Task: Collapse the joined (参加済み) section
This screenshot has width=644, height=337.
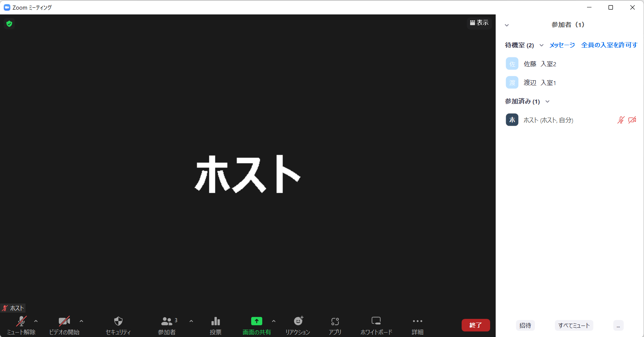Action: 547,101
